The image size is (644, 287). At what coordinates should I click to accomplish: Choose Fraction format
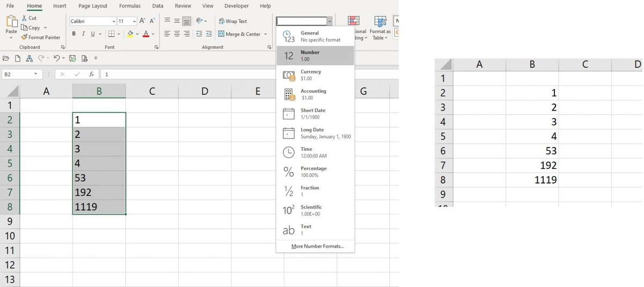click(315, 191)
